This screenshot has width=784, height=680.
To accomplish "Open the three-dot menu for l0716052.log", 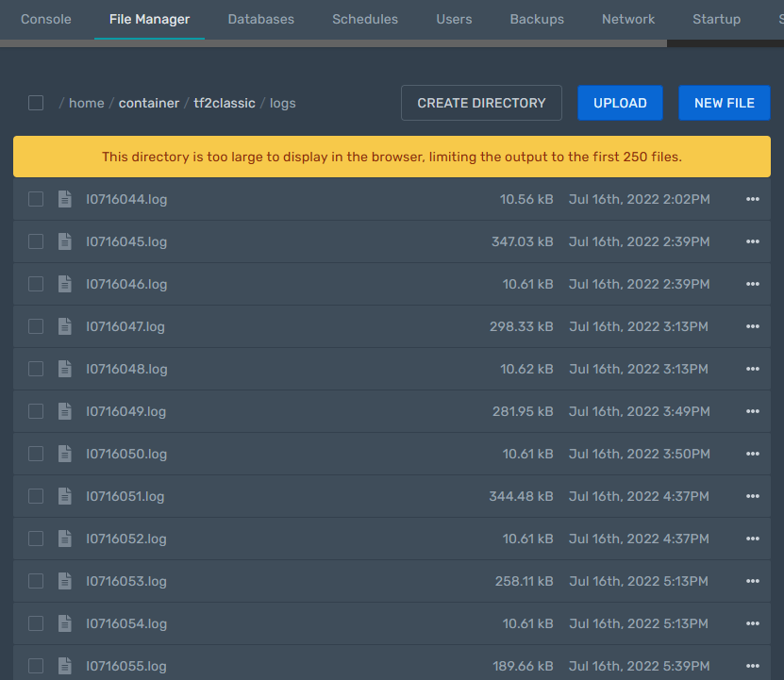I will 753,539.
